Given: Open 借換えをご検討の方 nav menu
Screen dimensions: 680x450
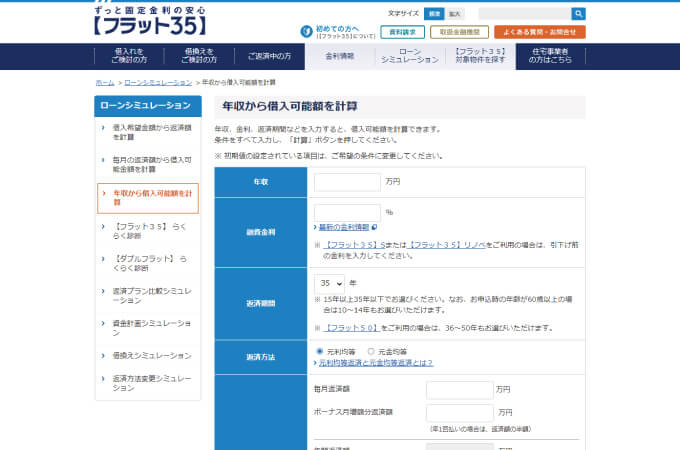Looking at the screenshot, I should click(199, 56).
